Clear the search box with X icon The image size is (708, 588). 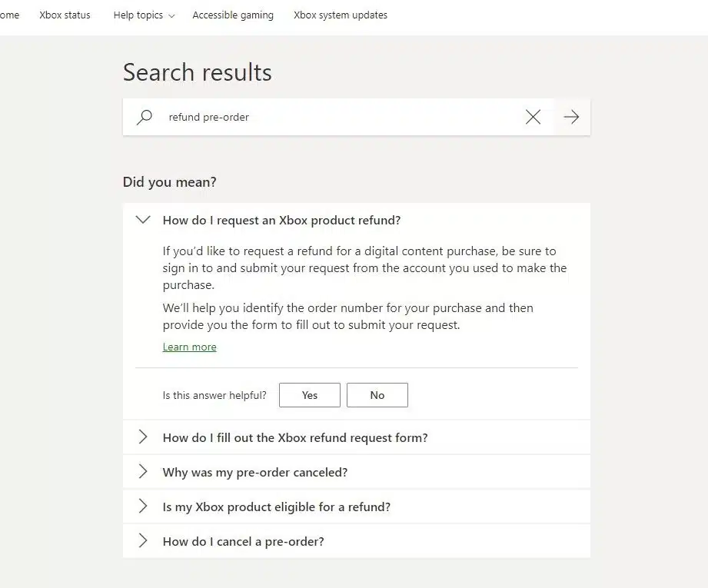pos(533,117)
